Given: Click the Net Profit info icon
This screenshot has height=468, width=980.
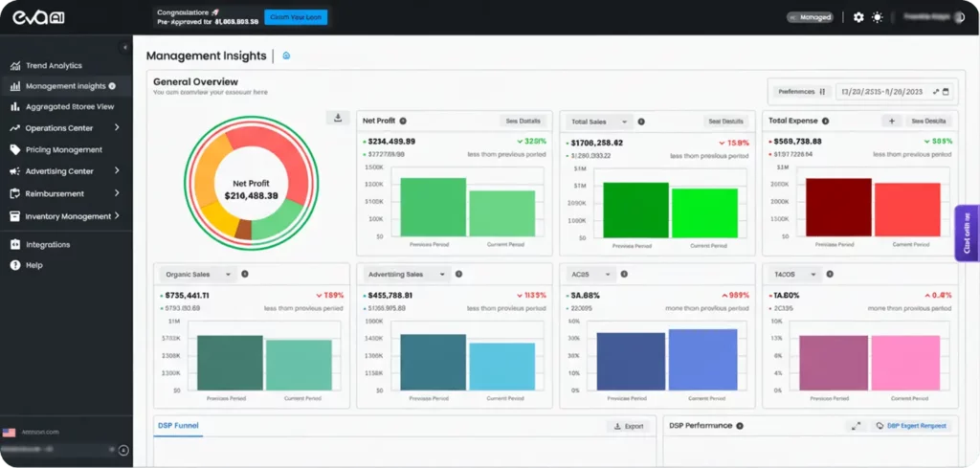Looking at the screenshot, I should [x=403, y=122].
